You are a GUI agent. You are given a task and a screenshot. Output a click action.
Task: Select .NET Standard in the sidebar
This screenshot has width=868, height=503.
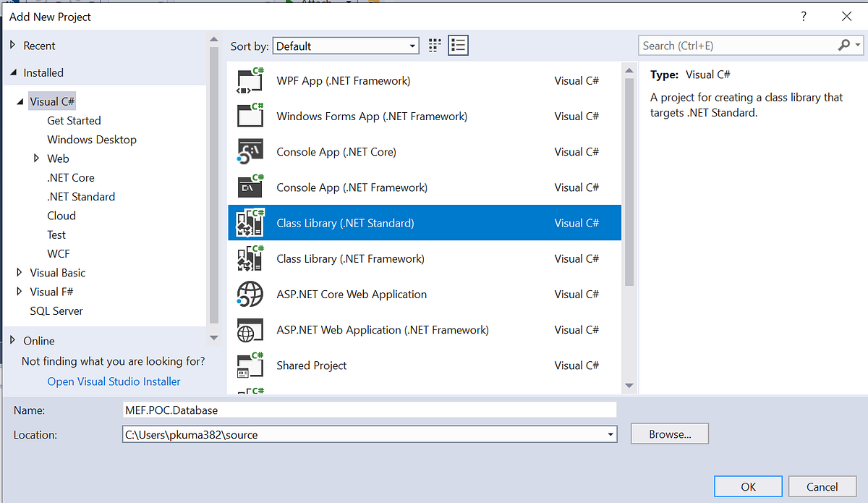[81, 196]
